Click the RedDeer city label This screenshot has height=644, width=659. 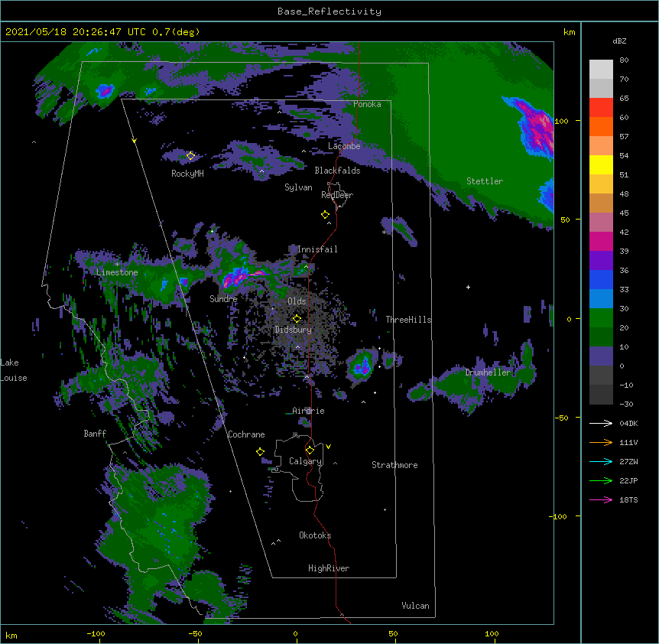pyautogui.click(x=337, y=195)
